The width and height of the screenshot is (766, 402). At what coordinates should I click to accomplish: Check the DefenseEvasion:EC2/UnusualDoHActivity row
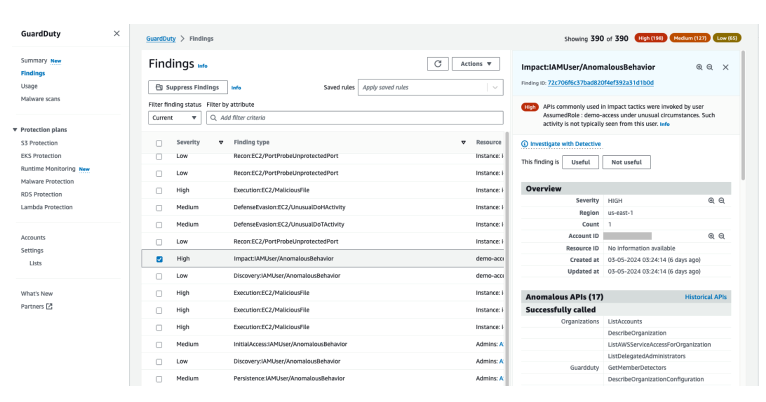(x=159, y=208)
